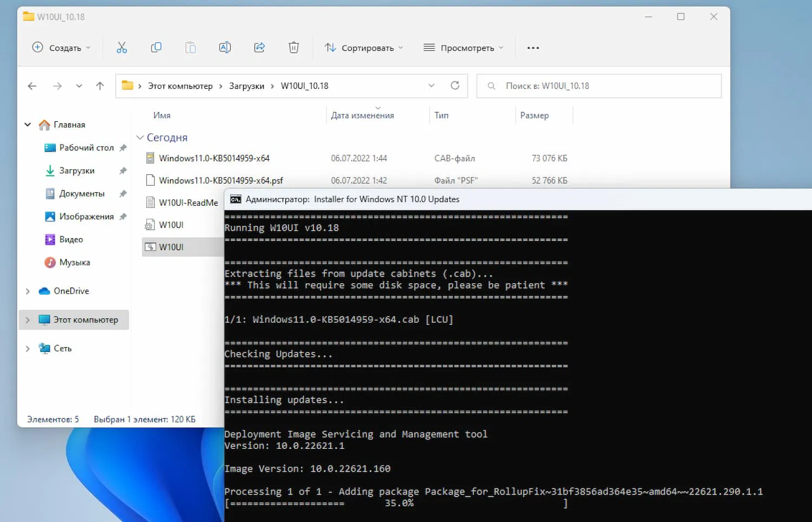
Task: Sort files by Размер column header
Action: (x=534, y=115)
